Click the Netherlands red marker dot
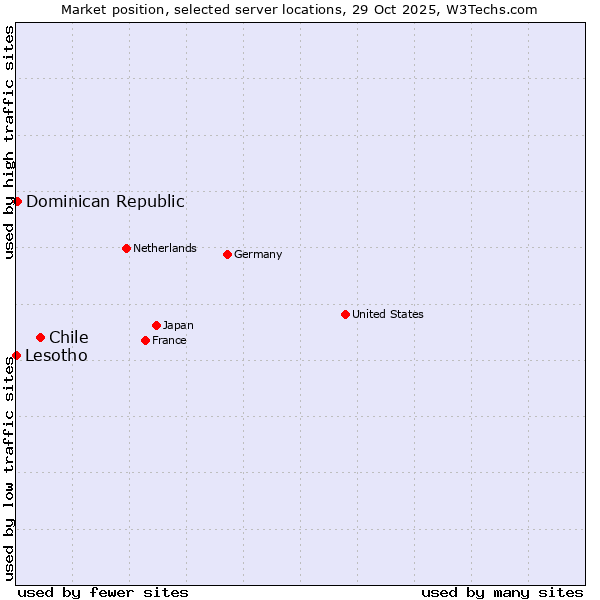Screen dimensions: 600x600 [x=126, y=248]
